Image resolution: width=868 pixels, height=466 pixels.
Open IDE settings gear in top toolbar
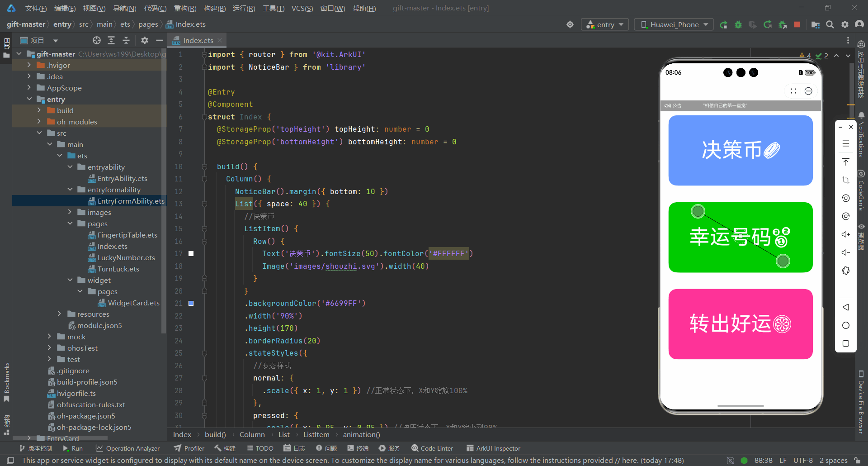(845, 25)
